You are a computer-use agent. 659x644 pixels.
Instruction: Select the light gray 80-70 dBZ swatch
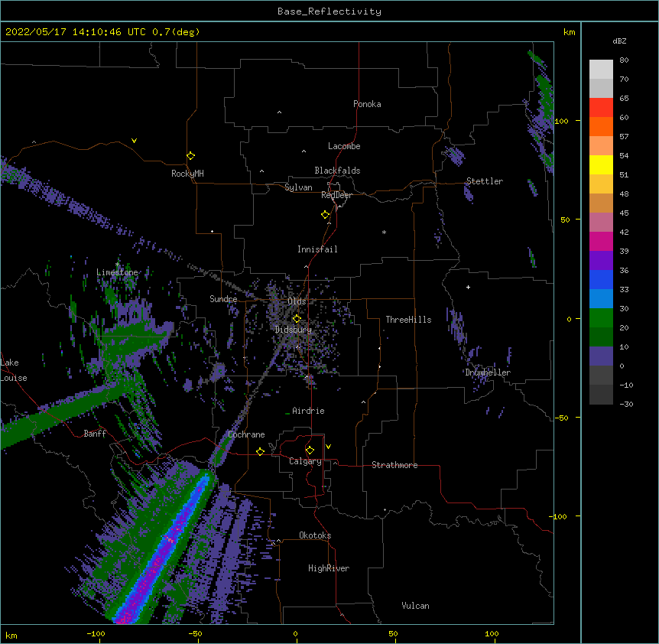[601, 70]
